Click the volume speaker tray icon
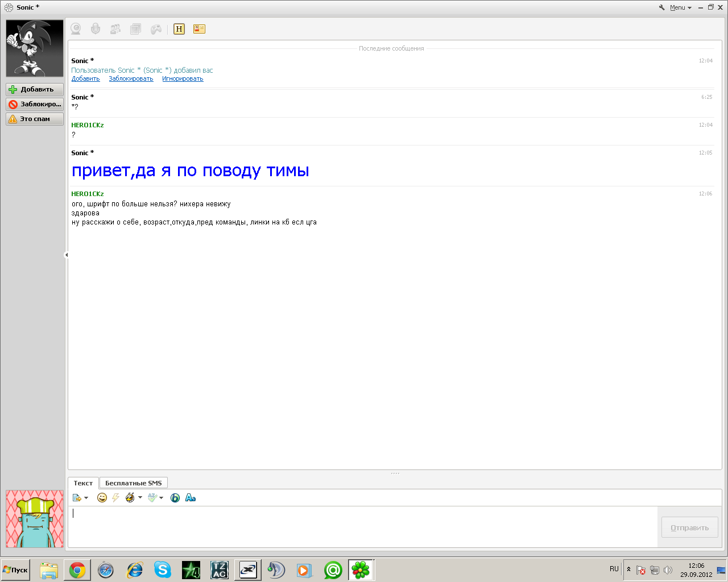This screenshot has height=582, width=728. tap(668, 570)
